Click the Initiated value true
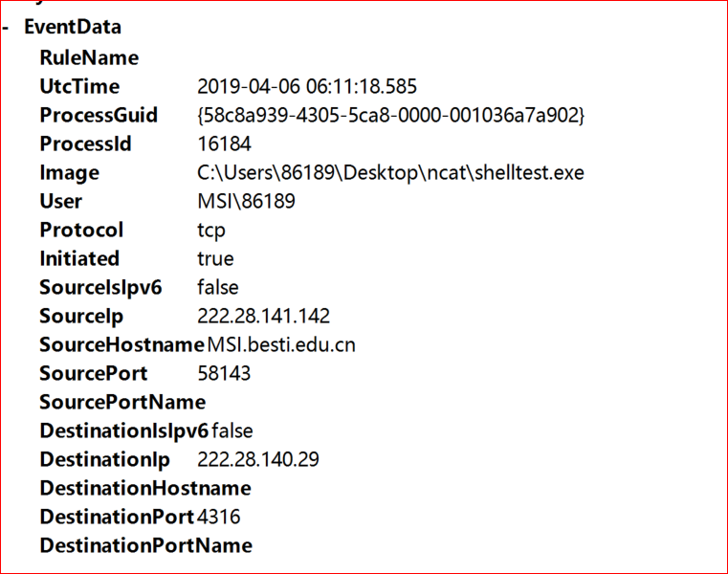 coord(215,258)
